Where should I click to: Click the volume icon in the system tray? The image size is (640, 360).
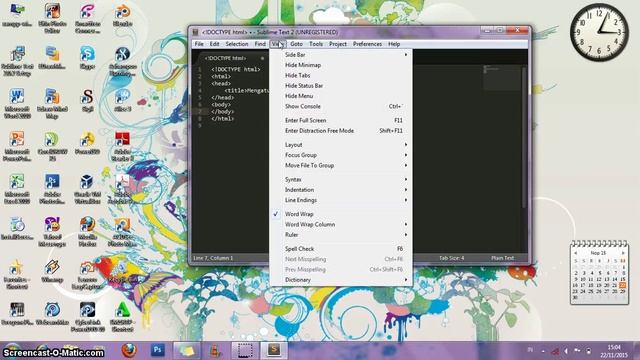(x=566, y=351)
